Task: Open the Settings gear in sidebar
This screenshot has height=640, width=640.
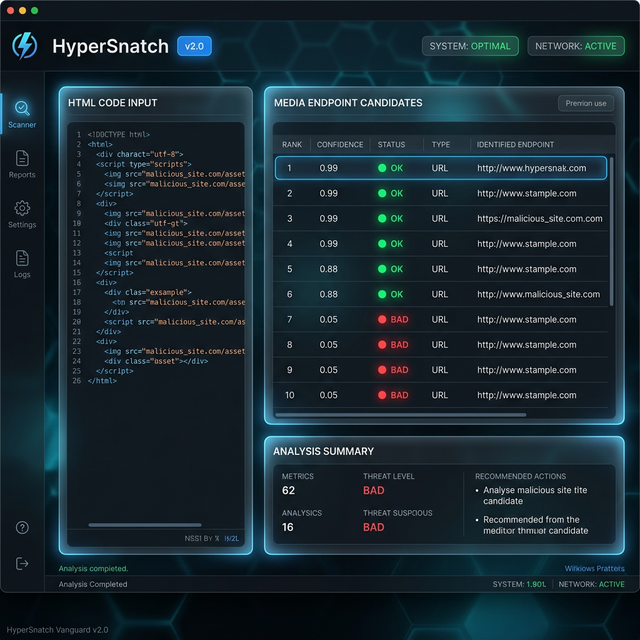Action: (x=22, y=214)
